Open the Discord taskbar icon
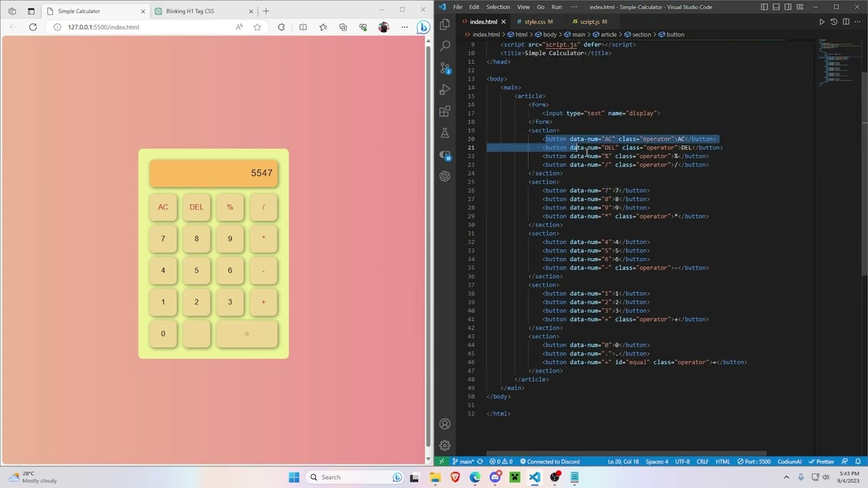The height and width of the screenshot is (488, 868). point(495,477)
